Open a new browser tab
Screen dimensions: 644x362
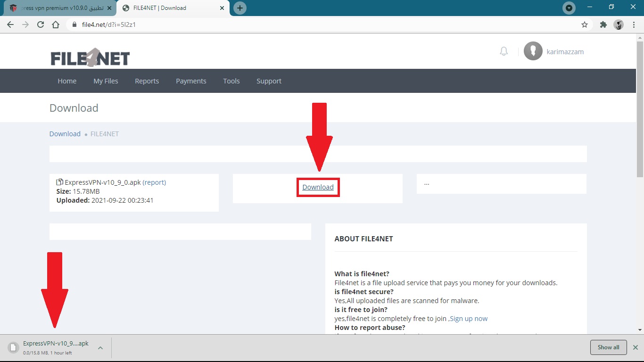click(x=240, y=8)
